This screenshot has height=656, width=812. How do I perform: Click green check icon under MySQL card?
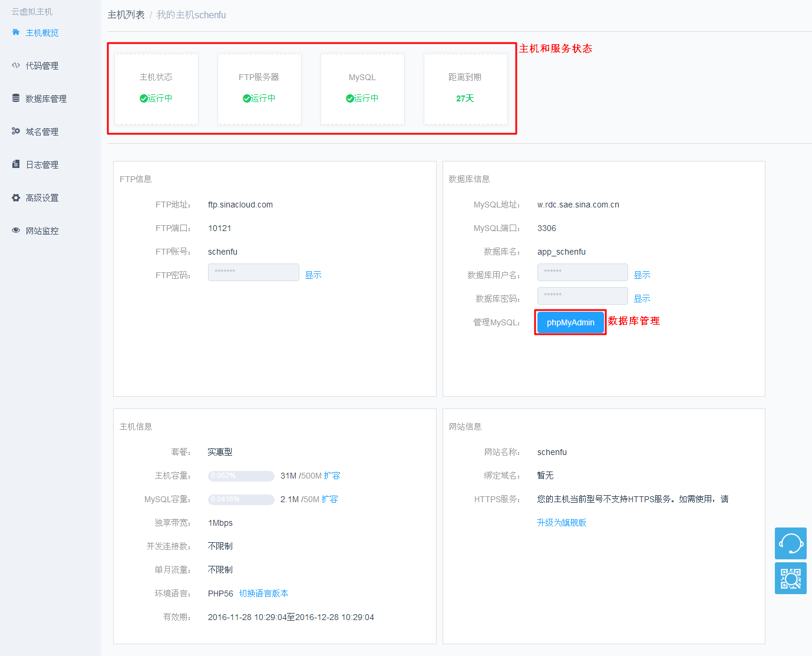(349, 98)
